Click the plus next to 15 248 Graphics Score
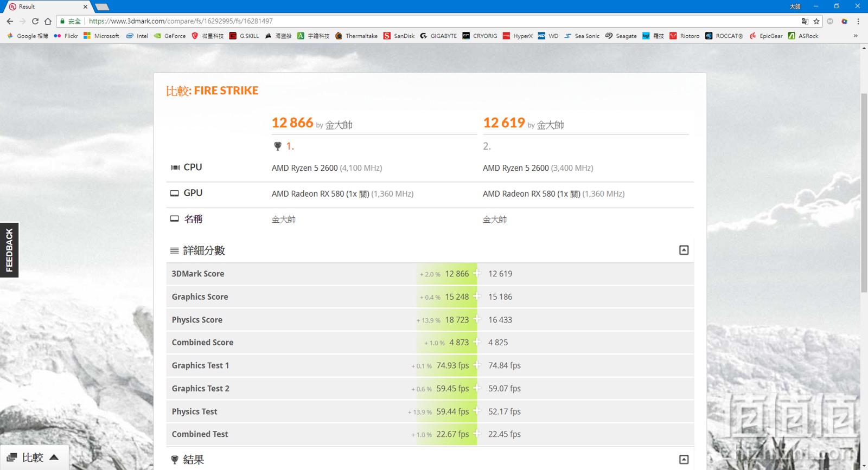The height and width of the screenshot is (470, 868). (x=476, y=296)
